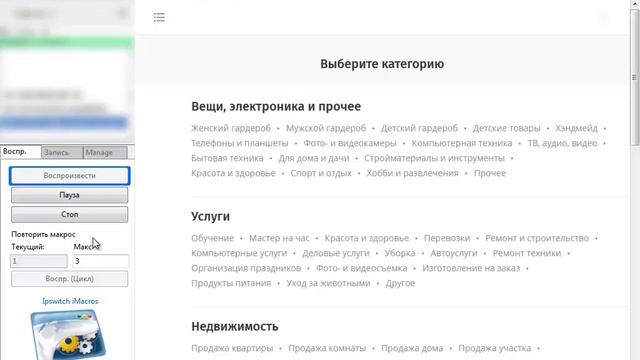The image size is (640, 360).
Task: Choose Красота и здоровье under Вещи
Action: point(233,173)
